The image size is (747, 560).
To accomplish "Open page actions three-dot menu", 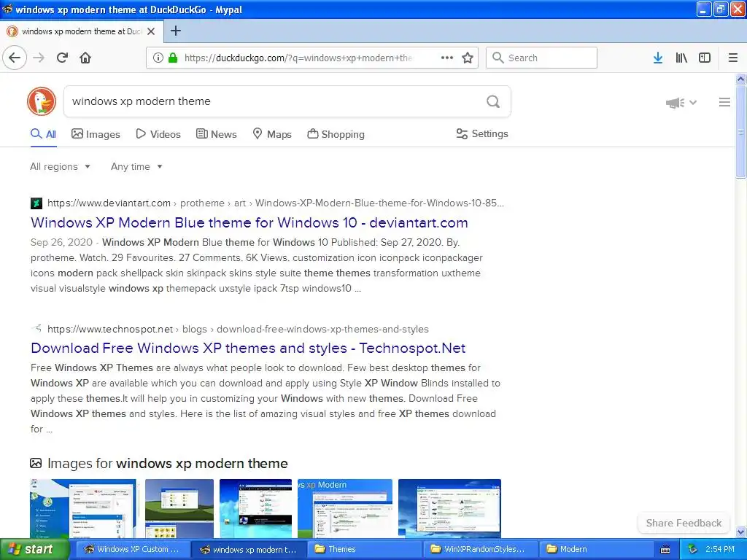I will (447, 58).
